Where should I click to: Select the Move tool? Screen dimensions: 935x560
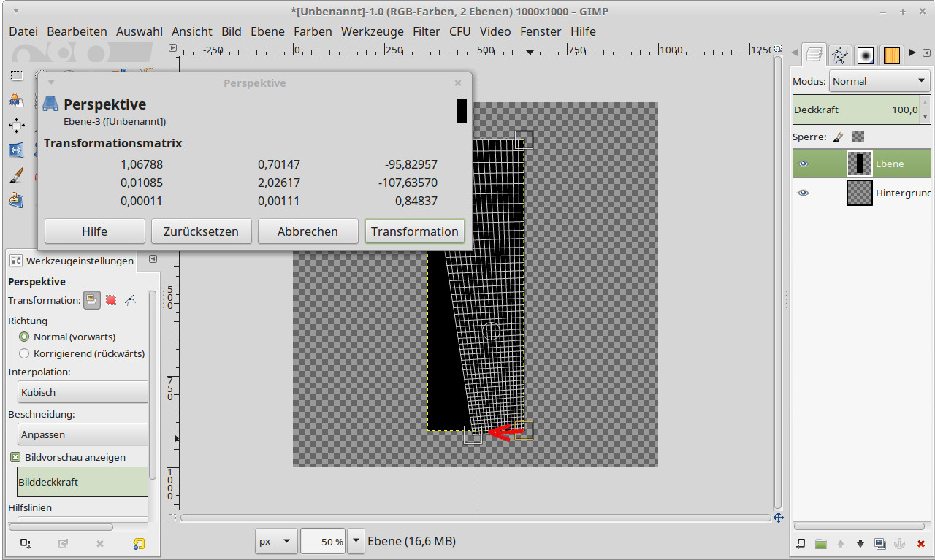[16, 125]
